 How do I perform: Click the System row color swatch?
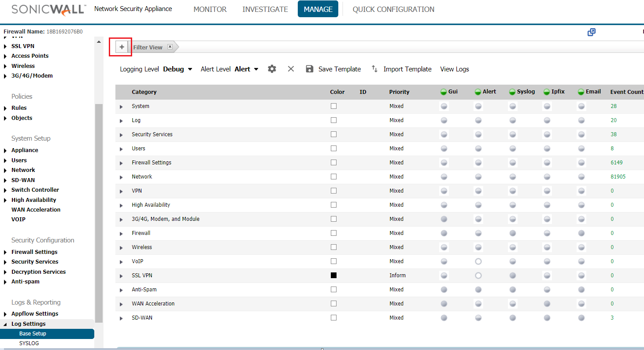(333, 106)
